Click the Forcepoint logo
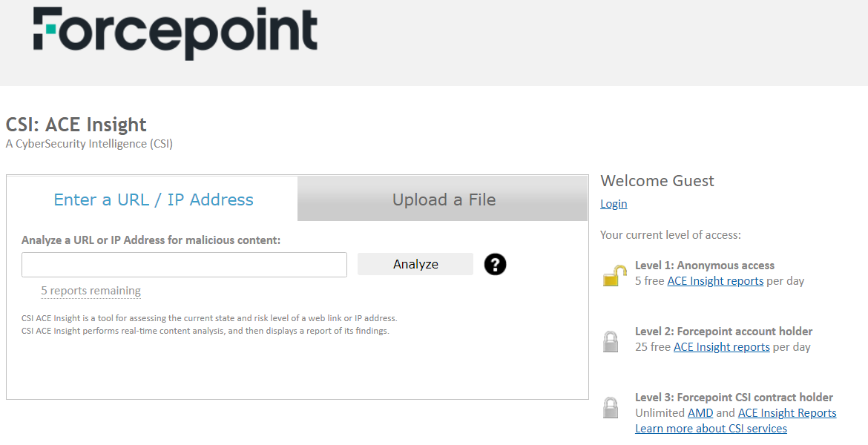The image size is (868, 445). click(x=175, y=33)
